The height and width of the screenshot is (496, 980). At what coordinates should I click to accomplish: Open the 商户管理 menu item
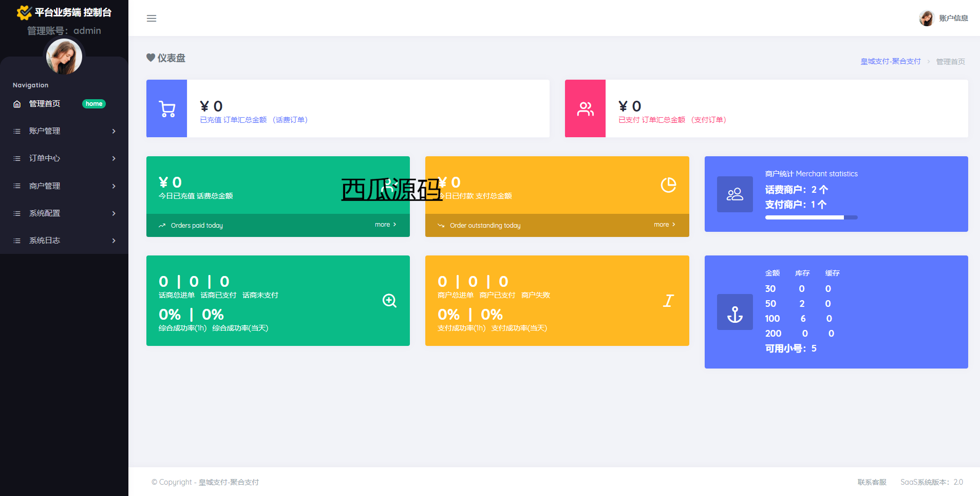tap(64, 186)
